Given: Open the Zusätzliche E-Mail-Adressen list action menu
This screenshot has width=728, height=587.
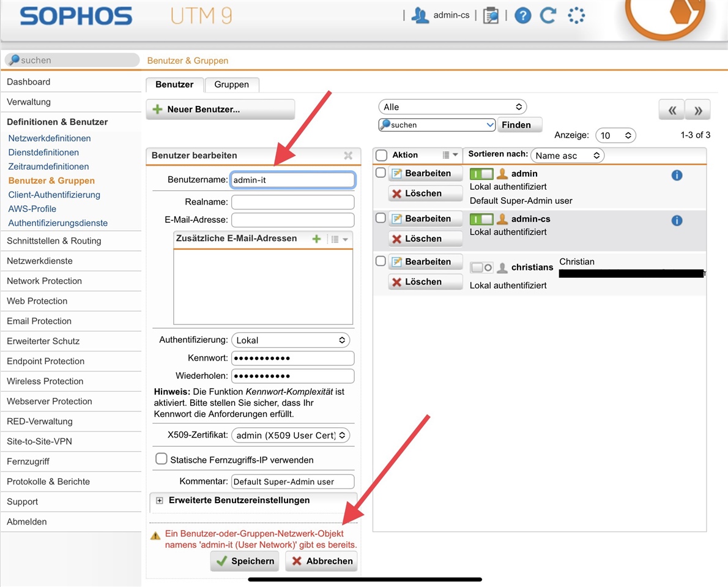Looking at the screenshot, I should coord(340,239).
